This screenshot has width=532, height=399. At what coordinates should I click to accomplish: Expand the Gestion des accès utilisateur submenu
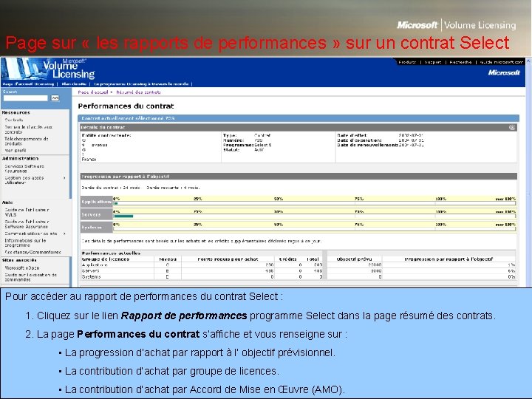64,178
